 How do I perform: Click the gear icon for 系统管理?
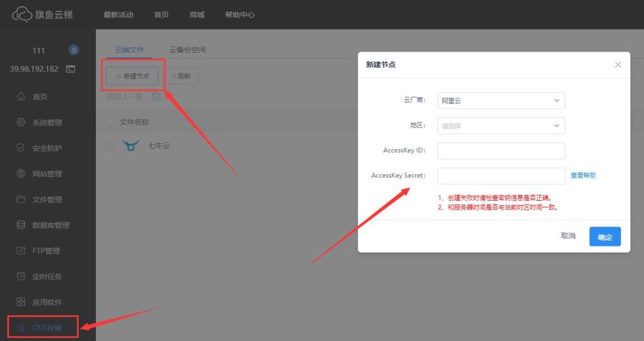point(21,122)
